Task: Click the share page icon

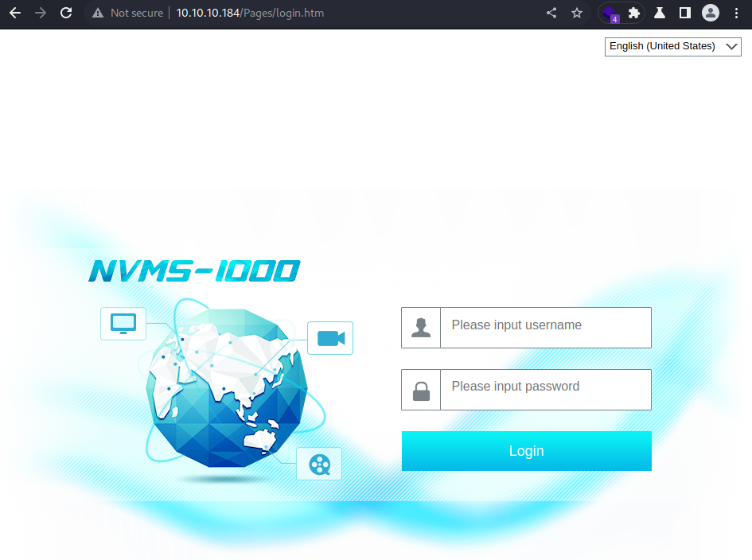Action: [551, 13]
